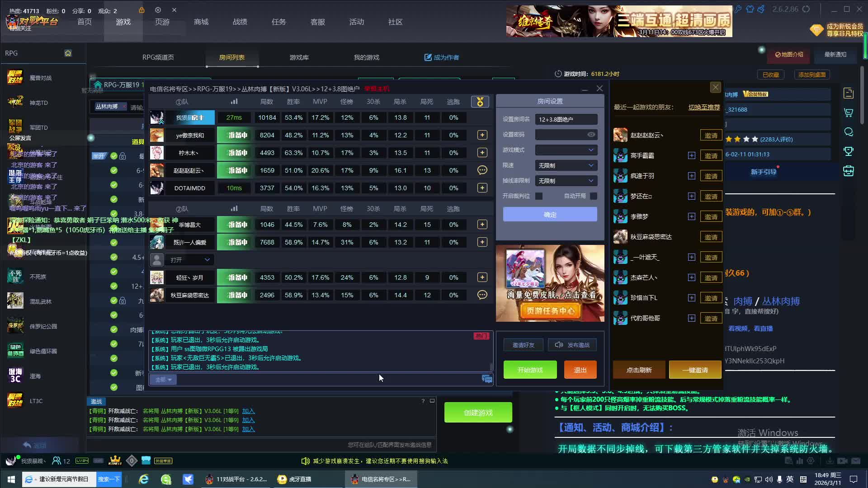Click the medal ranking icon in team header
This screenshot has height=488, width=868.
[480, 102]
